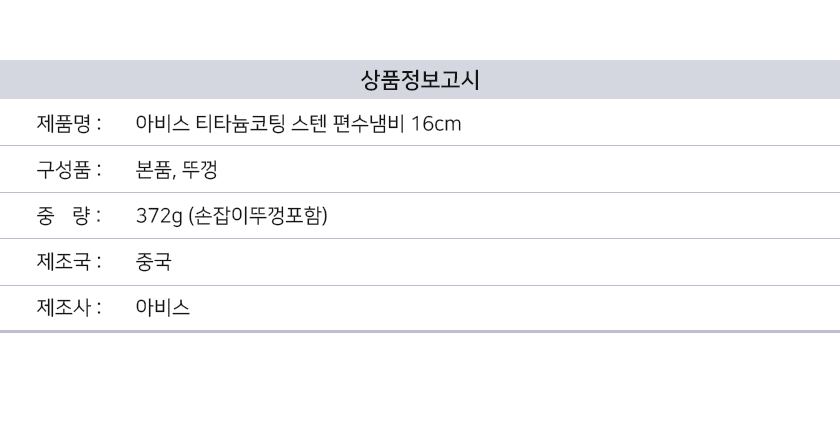Click the word 뚜껑 in components row
The width and height of the screenshot is (840, 434).
tap(201, 170)
